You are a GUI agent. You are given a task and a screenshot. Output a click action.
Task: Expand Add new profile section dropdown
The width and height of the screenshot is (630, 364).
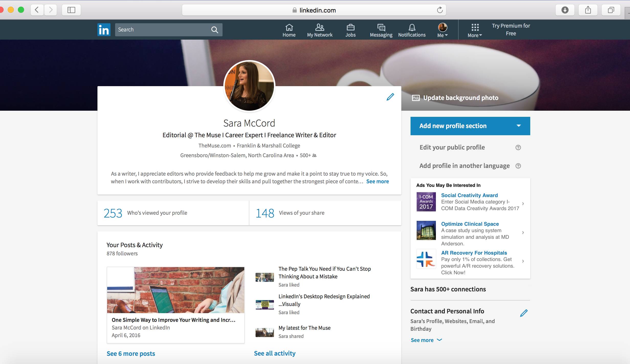(518, 126)
